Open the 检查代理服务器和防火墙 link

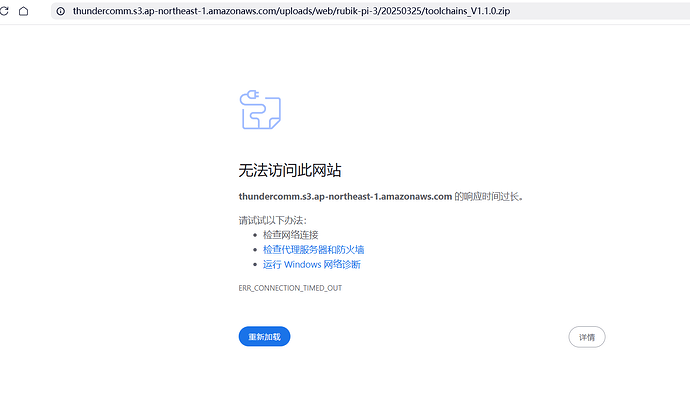(x=313, y=249)
